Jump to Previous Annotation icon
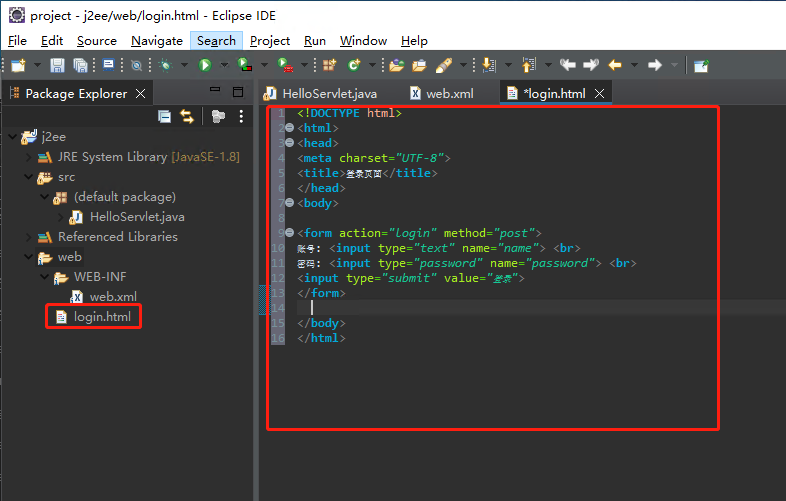The image size is (786, 501). coord(529,65)
